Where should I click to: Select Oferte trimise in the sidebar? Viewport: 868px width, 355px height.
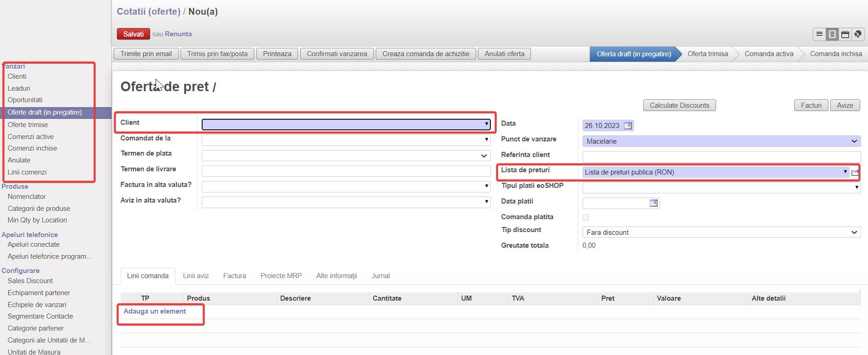pyautogui.click(x=28, y=125)
